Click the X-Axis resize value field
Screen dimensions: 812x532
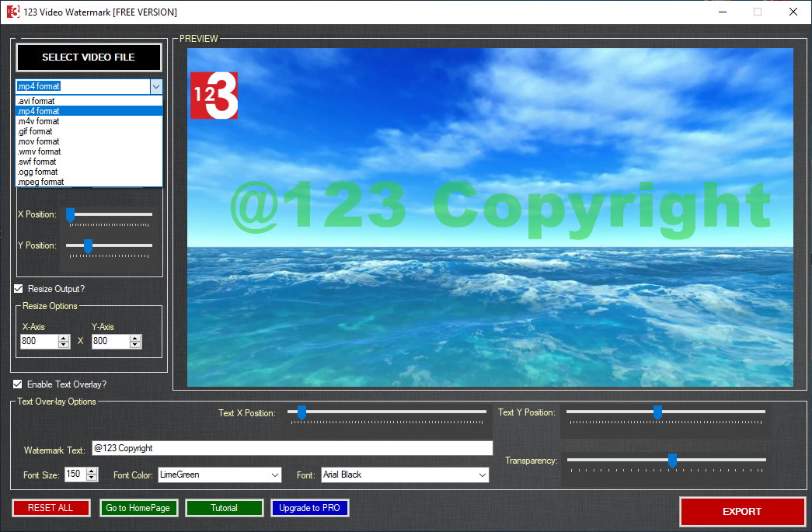pyautogui.click(x=40, y=341)
